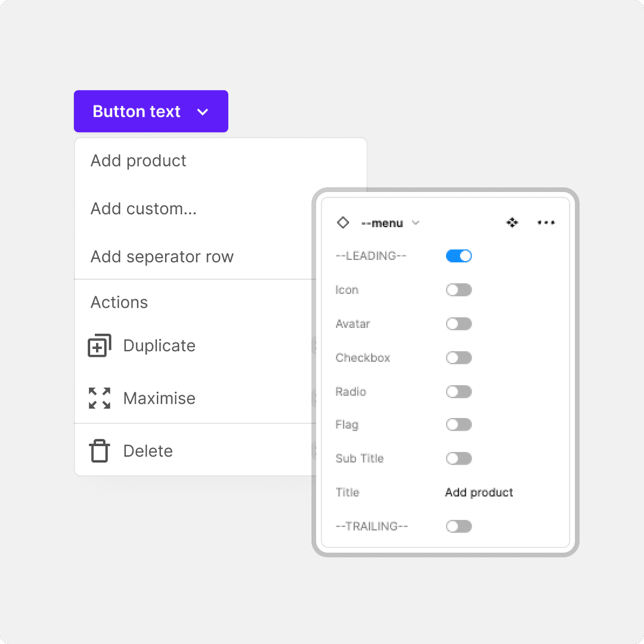Click the Duplicate icon in the menu

coord(100,346)
